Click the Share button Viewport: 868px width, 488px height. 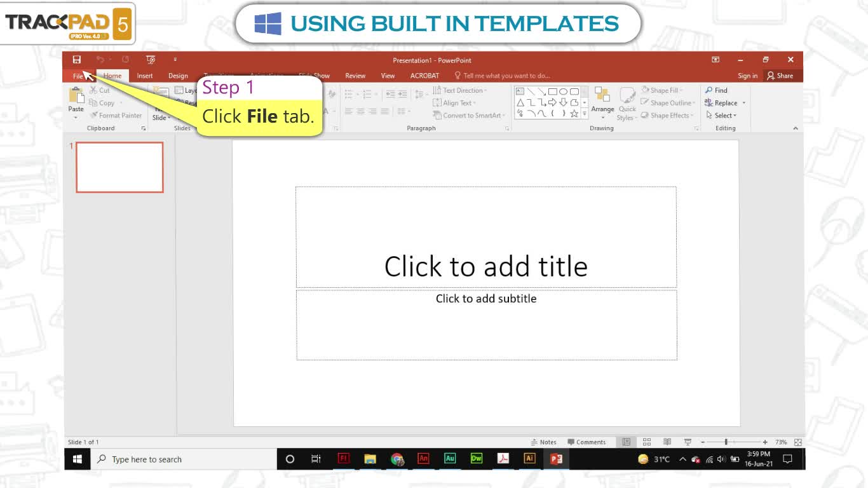pyautogui.click(x=780, y=76)
